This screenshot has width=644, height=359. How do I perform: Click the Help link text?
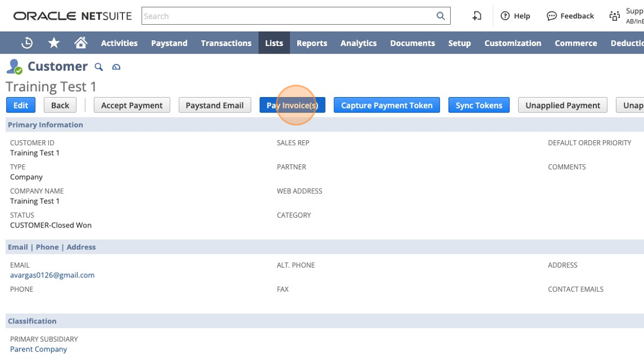click(522, 16)
